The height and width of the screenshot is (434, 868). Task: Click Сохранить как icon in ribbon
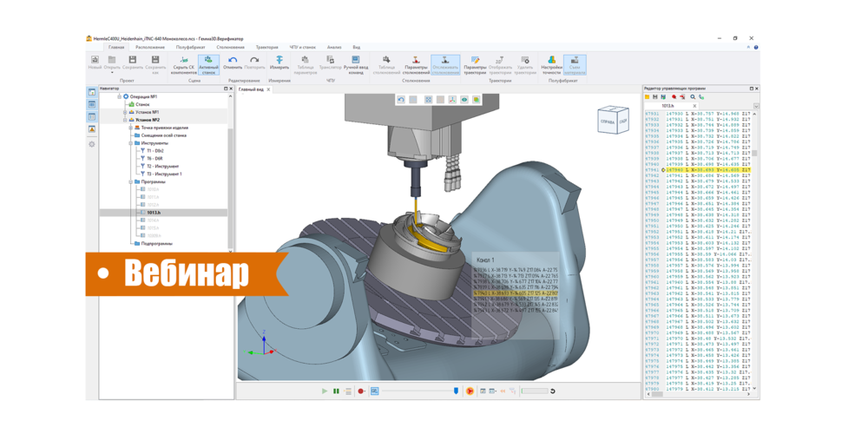155,60
